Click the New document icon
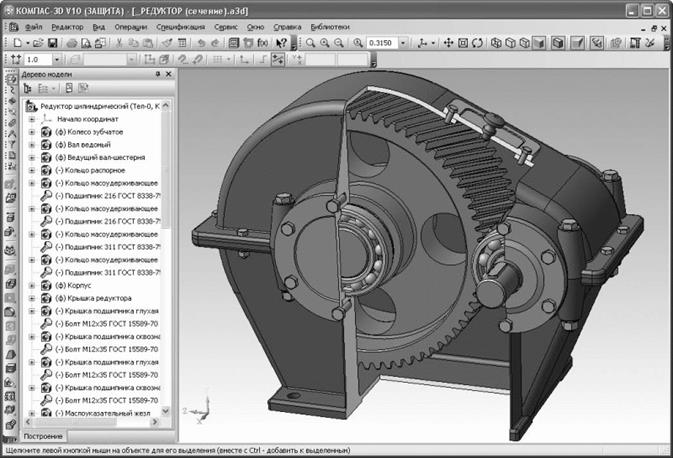673x458 pixels. tap(19, 44)
